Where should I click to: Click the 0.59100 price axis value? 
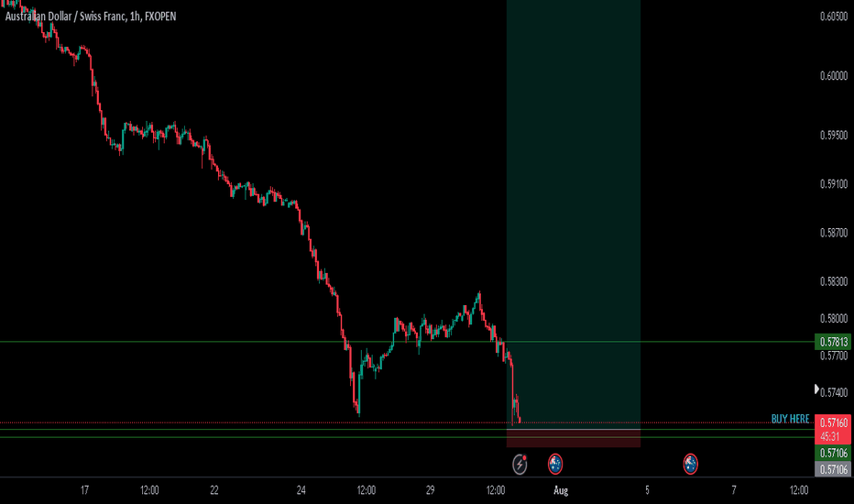pos(834,184)
